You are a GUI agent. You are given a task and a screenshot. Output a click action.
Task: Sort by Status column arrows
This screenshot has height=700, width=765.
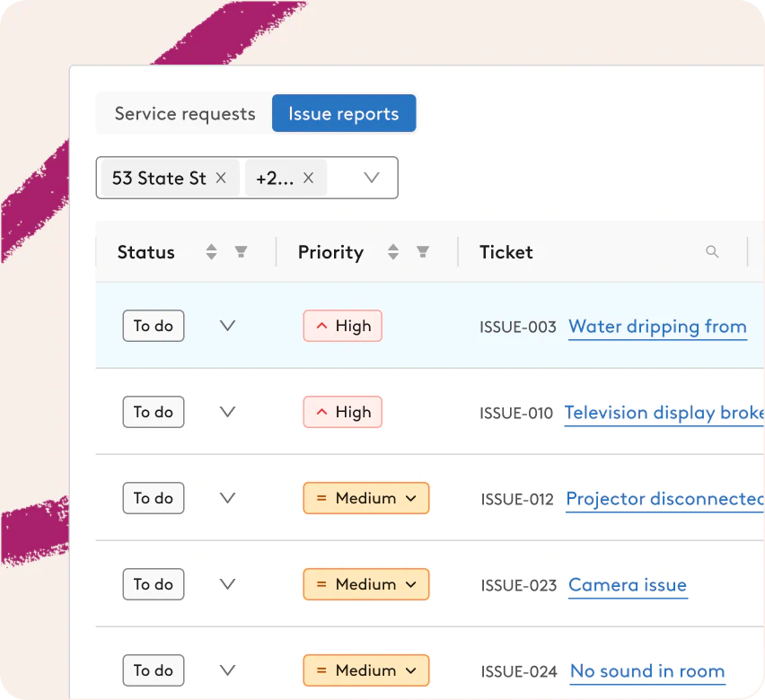click(x=211, y=251)
